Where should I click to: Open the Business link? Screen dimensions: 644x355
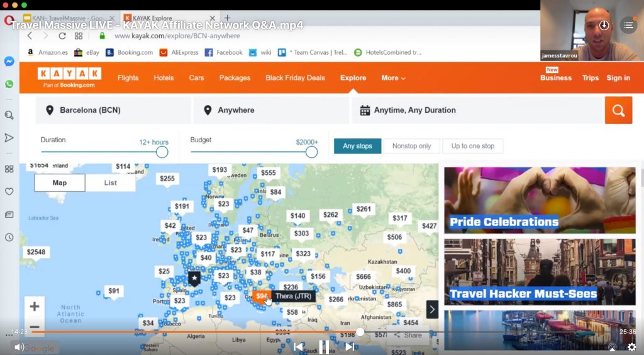coord(556,77)
